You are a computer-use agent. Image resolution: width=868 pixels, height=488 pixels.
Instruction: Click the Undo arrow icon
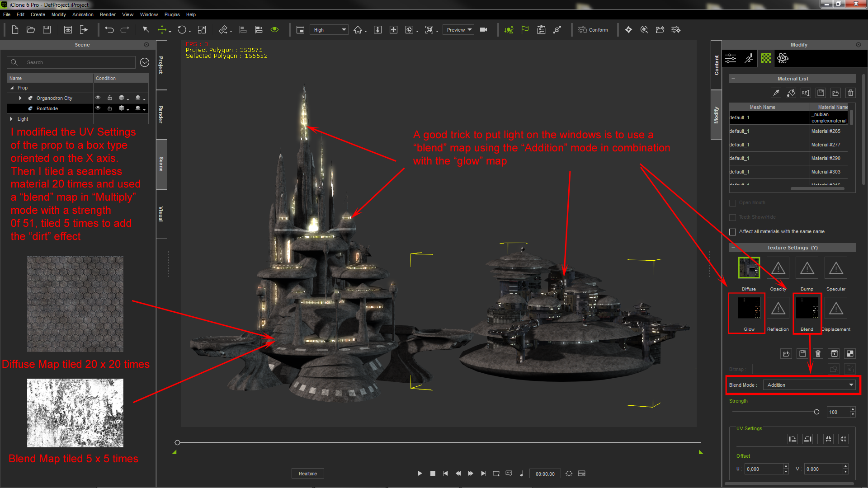(109, 30)
